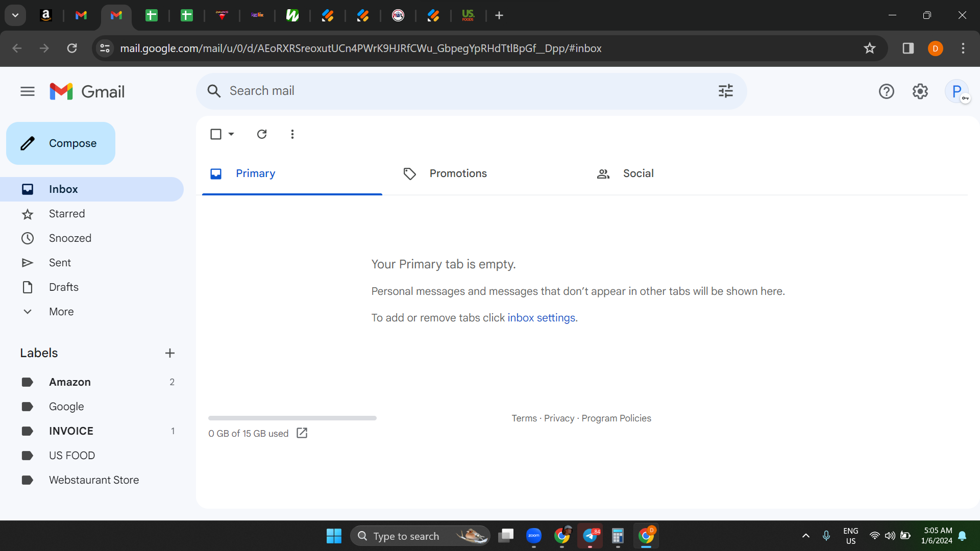
Task: Switch to the Social tab
Action: click(x=678, y=173)
